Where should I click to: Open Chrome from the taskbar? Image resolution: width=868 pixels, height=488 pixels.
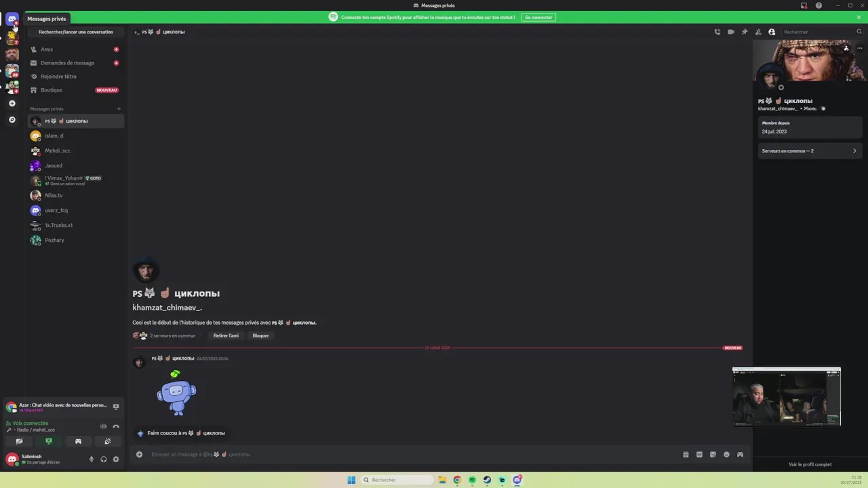pos(457,480)
